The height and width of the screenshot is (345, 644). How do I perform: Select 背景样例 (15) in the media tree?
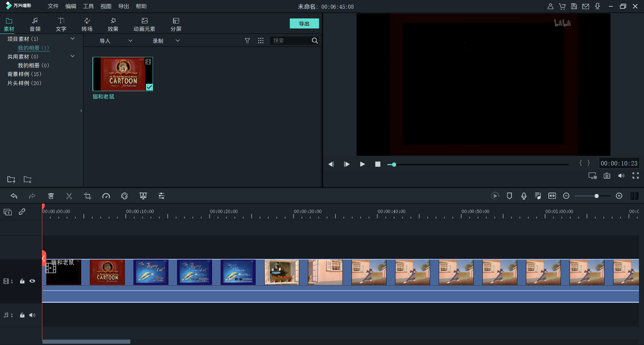pyautogui.click(x=24, y=74)
